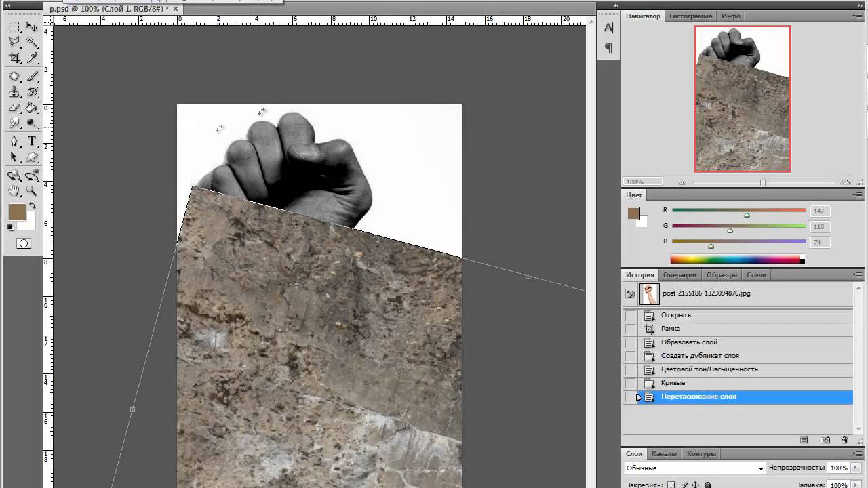
Task: Open the Character panel icon
Action: click(608, 28)
